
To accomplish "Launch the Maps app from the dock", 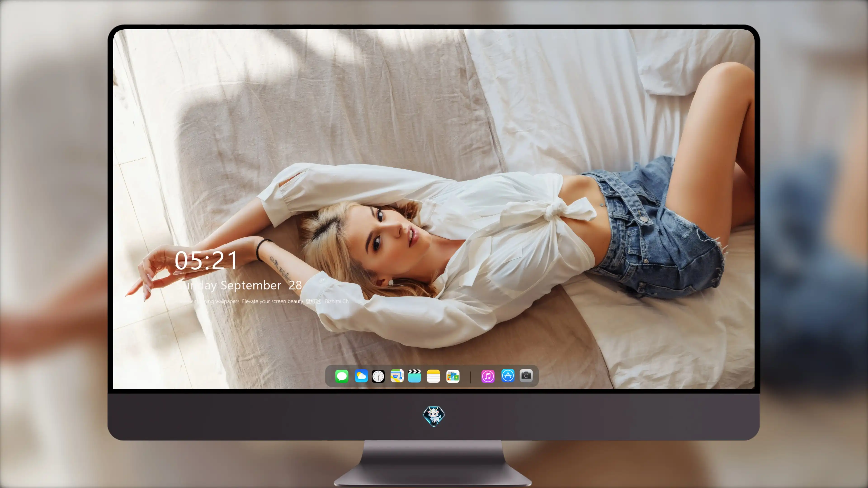I will pyautogui.click(x=397, y=376).
